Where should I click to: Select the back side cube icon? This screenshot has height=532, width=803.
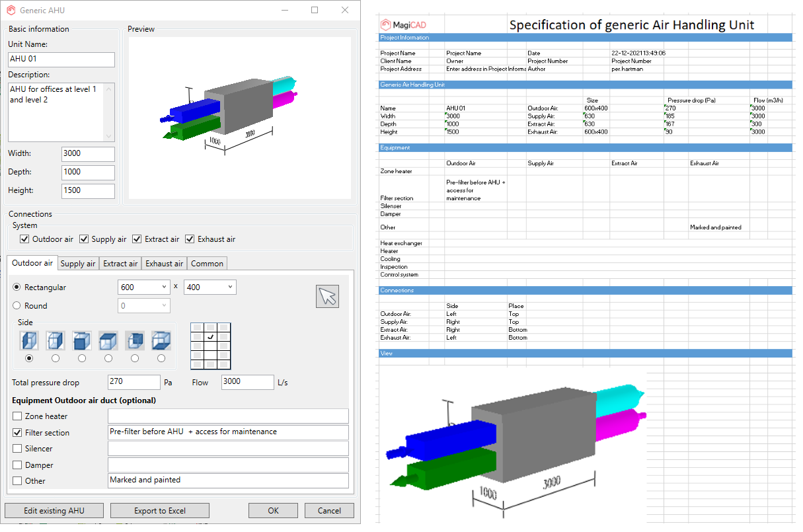click(x=135, y=341)
